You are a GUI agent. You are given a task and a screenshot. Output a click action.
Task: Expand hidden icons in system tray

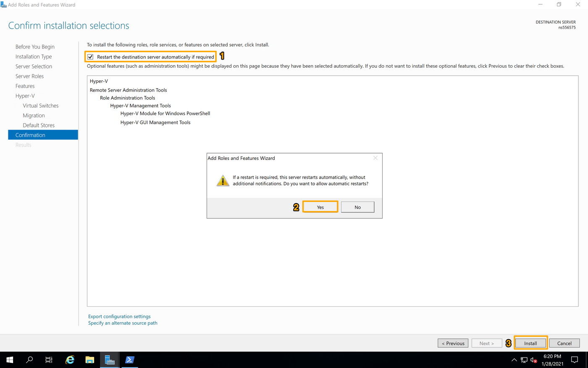click(x=514, y=360)
